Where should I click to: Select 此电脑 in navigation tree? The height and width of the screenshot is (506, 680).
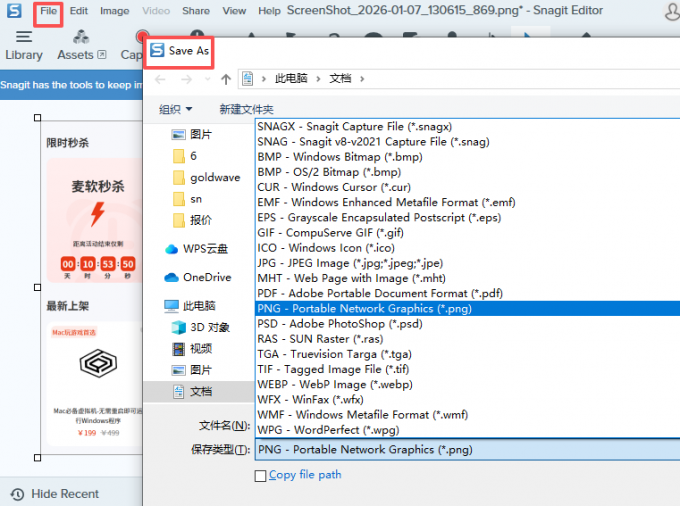[190, 306]
